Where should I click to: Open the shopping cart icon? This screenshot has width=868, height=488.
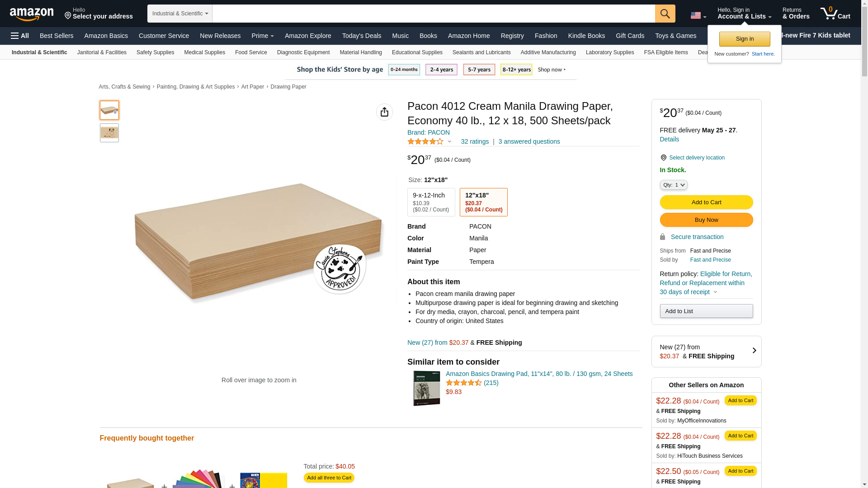(x=835, y=14)
